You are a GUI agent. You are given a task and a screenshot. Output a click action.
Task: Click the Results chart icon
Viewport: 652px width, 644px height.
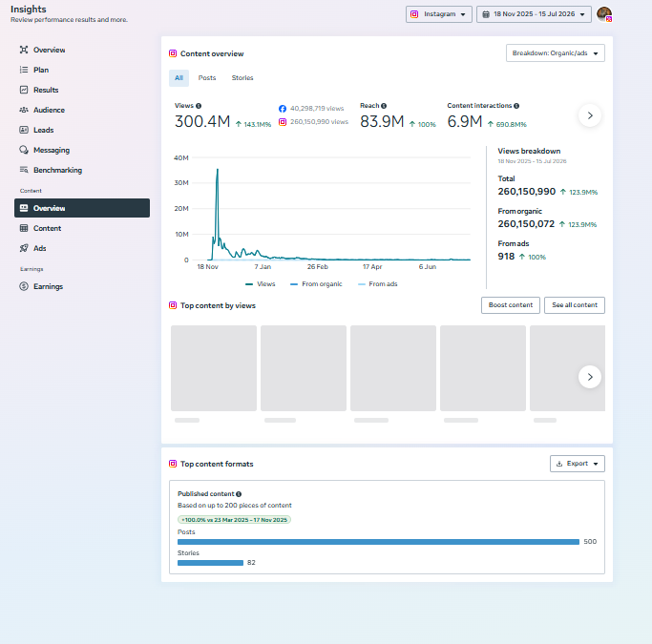(x=24, y=90)
